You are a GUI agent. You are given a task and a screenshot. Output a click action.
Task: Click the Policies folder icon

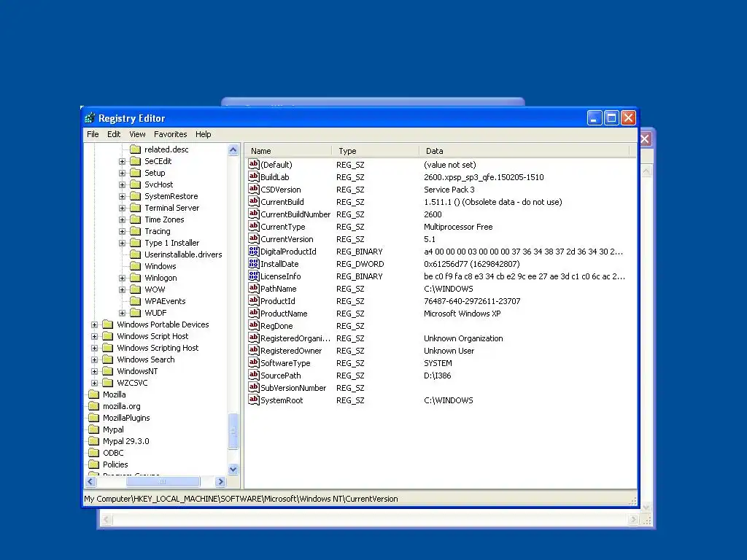pos(94,464)
